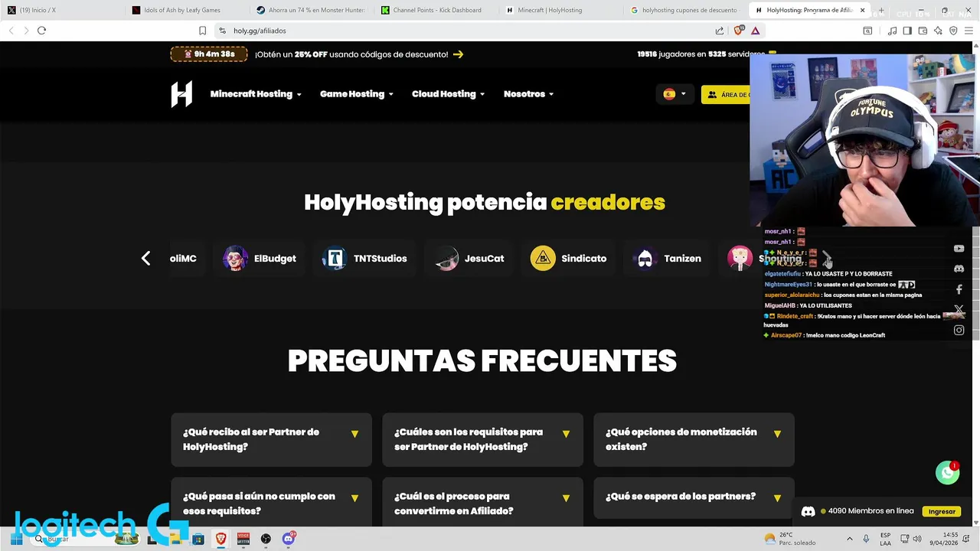The width and height of the screenshot is (980, 551).
Task: Click the 25% OFF discount codes banner link
Action: point(359,54)
